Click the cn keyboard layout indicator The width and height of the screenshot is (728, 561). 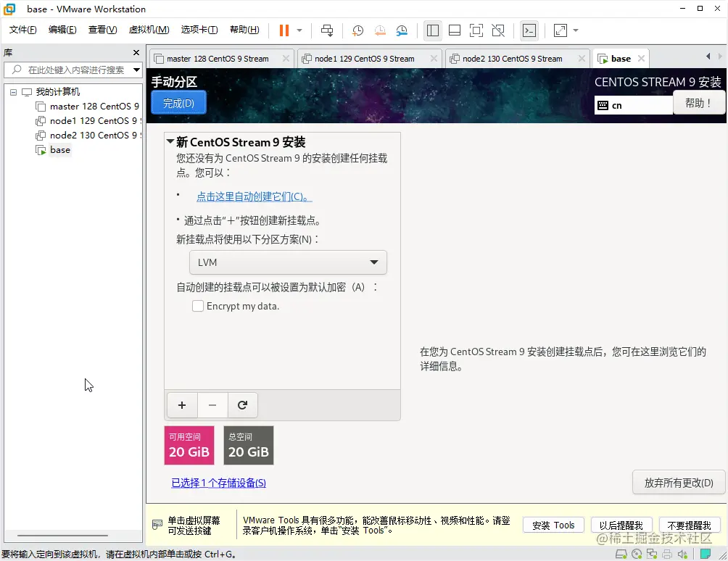633,105
